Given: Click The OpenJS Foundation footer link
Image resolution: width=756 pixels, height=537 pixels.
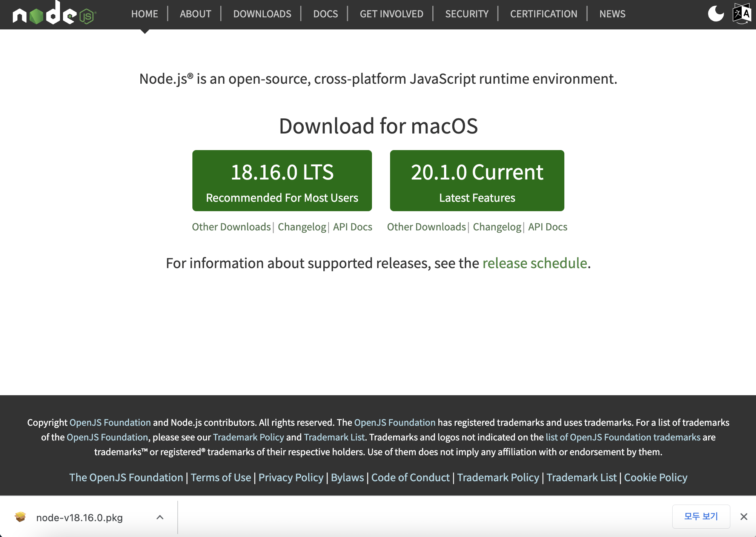Looking at the screenshot, I should [x=126, y=477].
